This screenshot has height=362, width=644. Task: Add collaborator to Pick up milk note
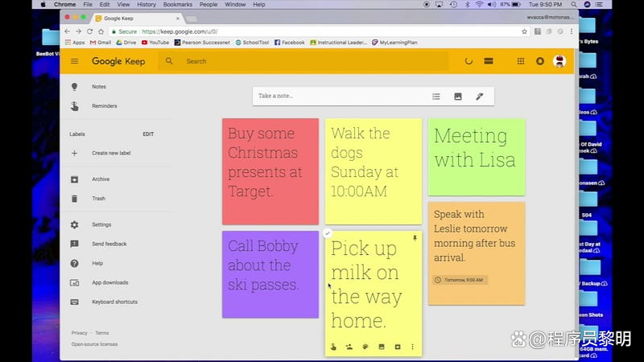(x=349, y=347)
